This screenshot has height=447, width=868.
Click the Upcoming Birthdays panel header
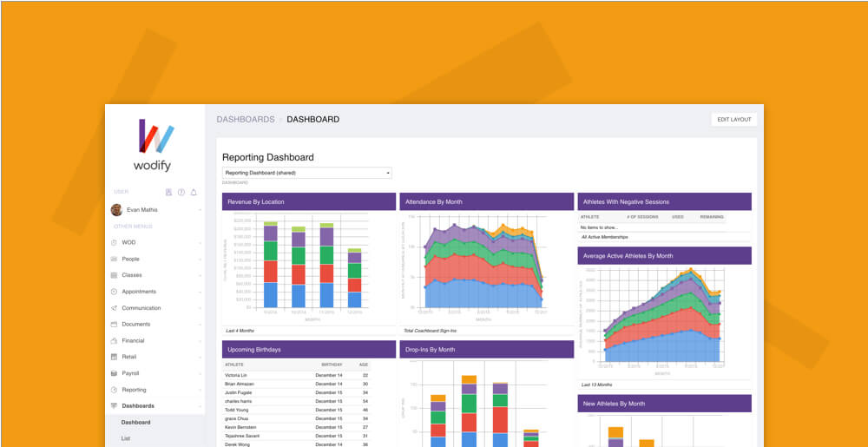309,350
